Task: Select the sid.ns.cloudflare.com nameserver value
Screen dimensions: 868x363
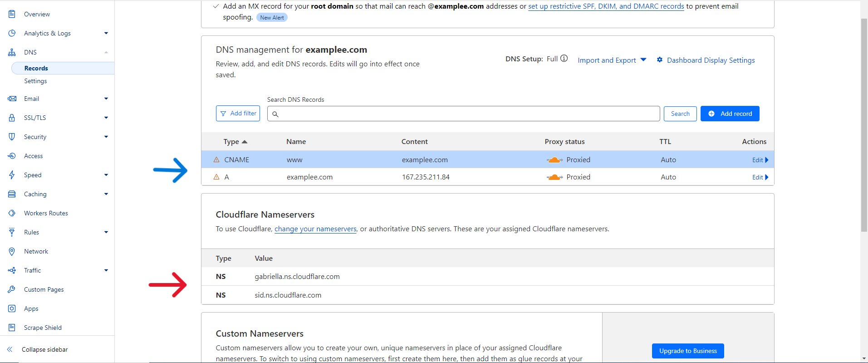Action: (288, 295)
